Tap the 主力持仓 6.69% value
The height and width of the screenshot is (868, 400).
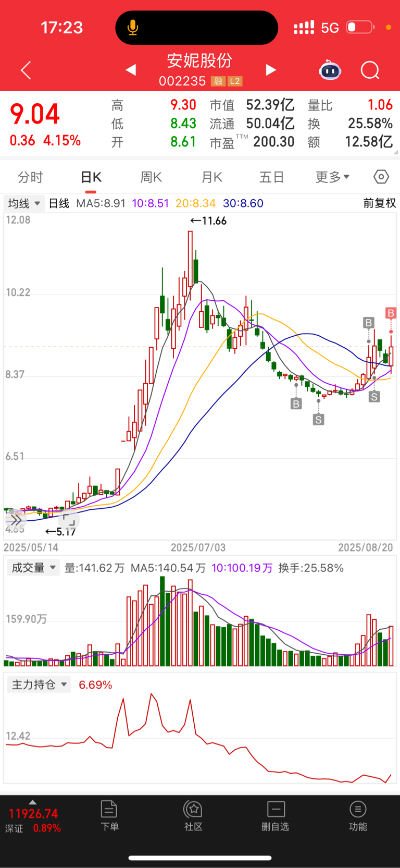[95, 684]
